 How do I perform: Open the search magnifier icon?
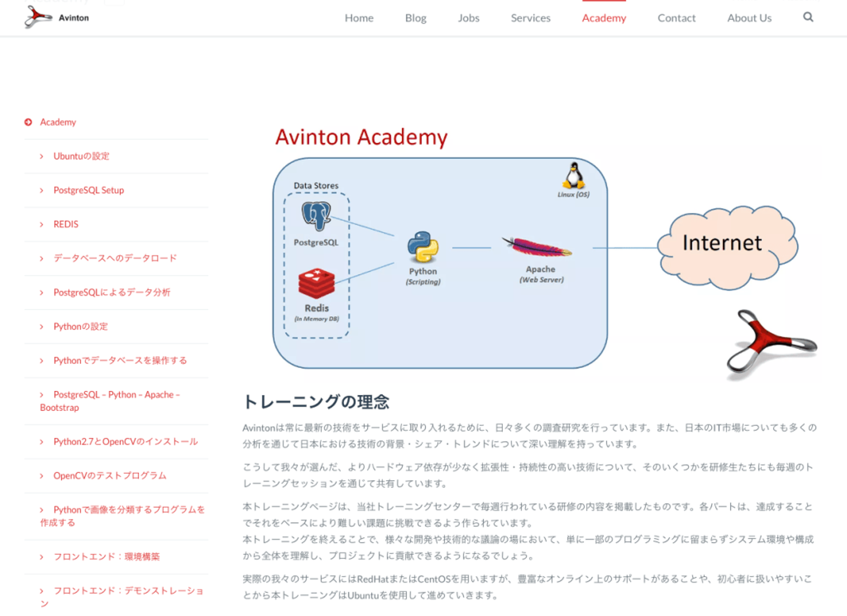808,17
